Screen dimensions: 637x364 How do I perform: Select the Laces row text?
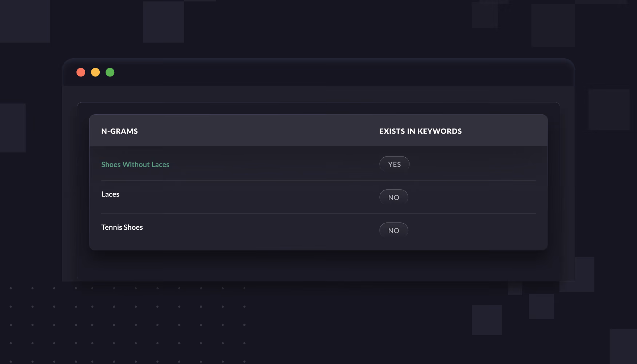pyautogui.click(x=110, y=194)
